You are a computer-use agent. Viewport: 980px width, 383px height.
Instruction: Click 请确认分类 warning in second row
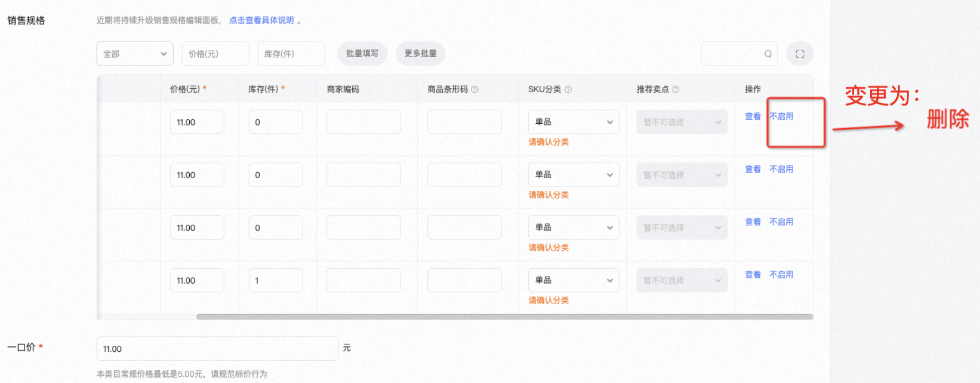548,195
